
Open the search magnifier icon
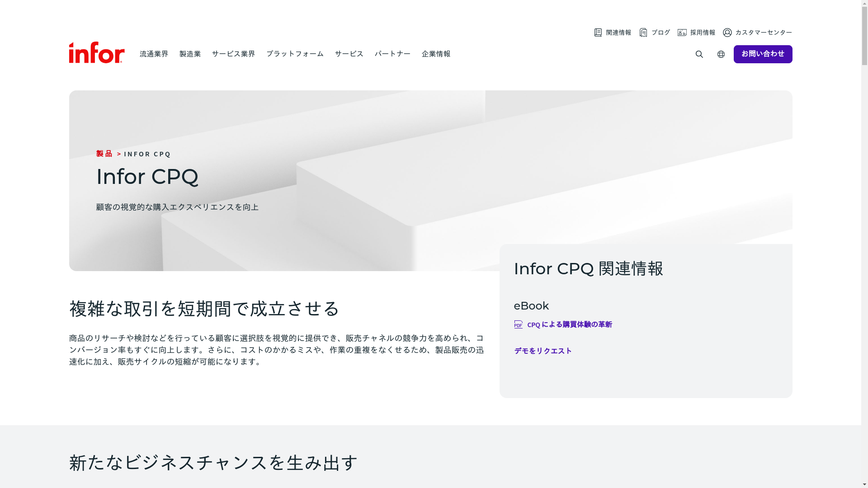699,54
